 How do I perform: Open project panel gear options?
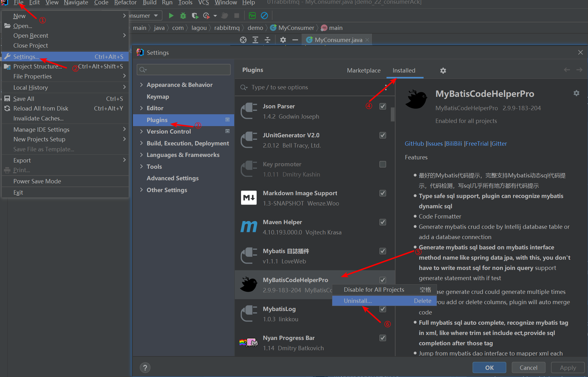pyautogui.click(x=283, y=40)
